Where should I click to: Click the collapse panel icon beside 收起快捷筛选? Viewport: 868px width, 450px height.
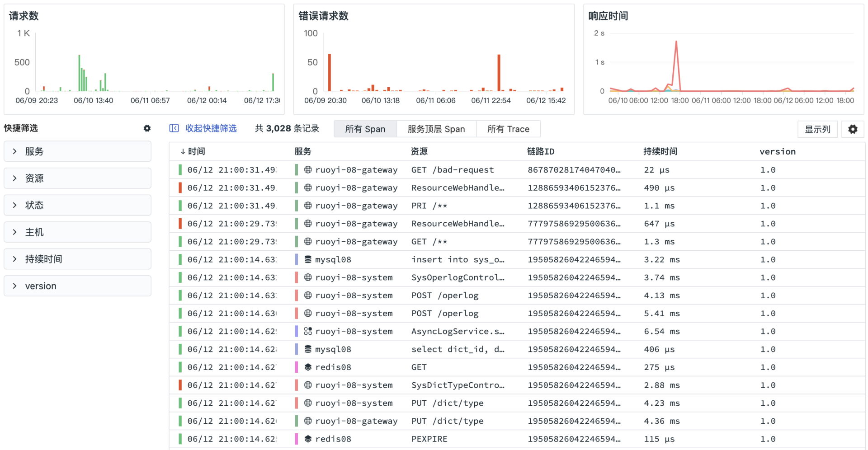pyautogui.click(x=174, y=128)
